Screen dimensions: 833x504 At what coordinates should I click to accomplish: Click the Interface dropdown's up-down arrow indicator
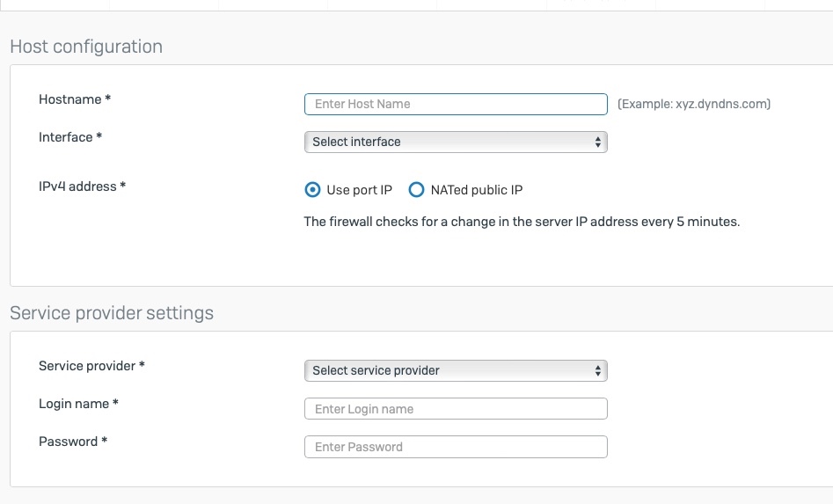597,142
